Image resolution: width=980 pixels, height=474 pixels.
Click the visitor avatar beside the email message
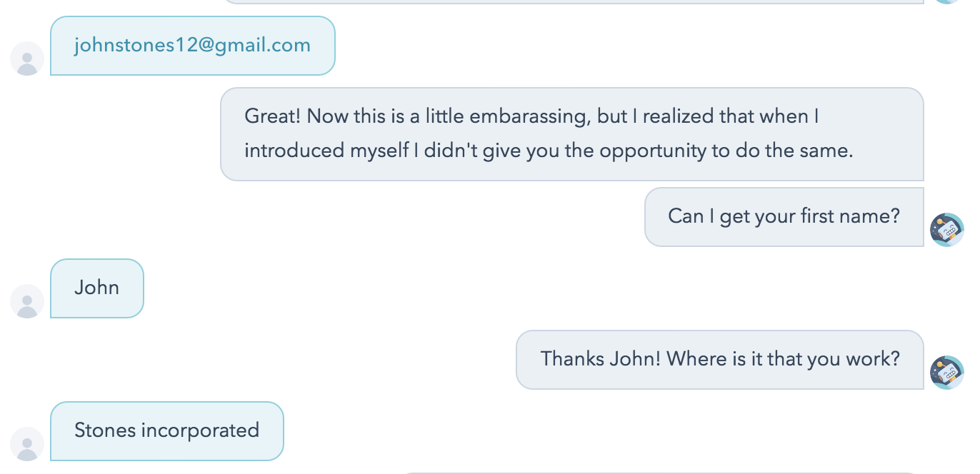click(x=27, y=59)
